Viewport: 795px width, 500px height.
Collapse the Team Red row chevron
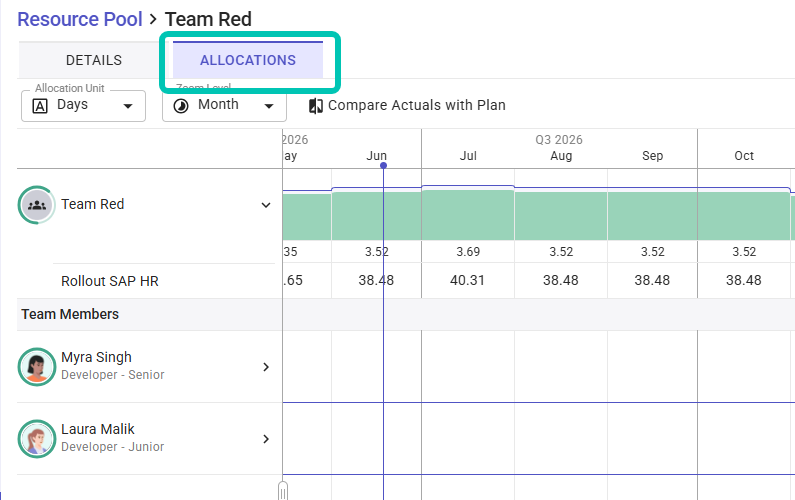point(266,205)
